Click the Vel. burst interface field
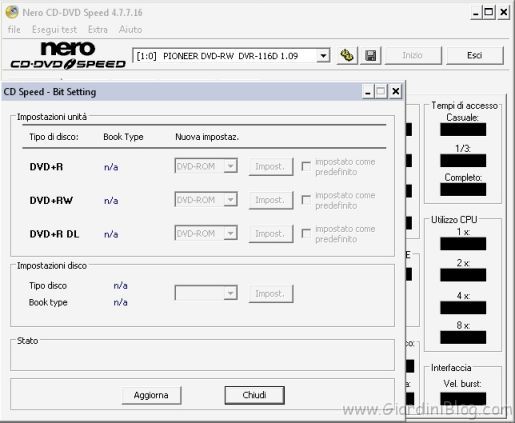The image size is (515, 423). point(463,399)
